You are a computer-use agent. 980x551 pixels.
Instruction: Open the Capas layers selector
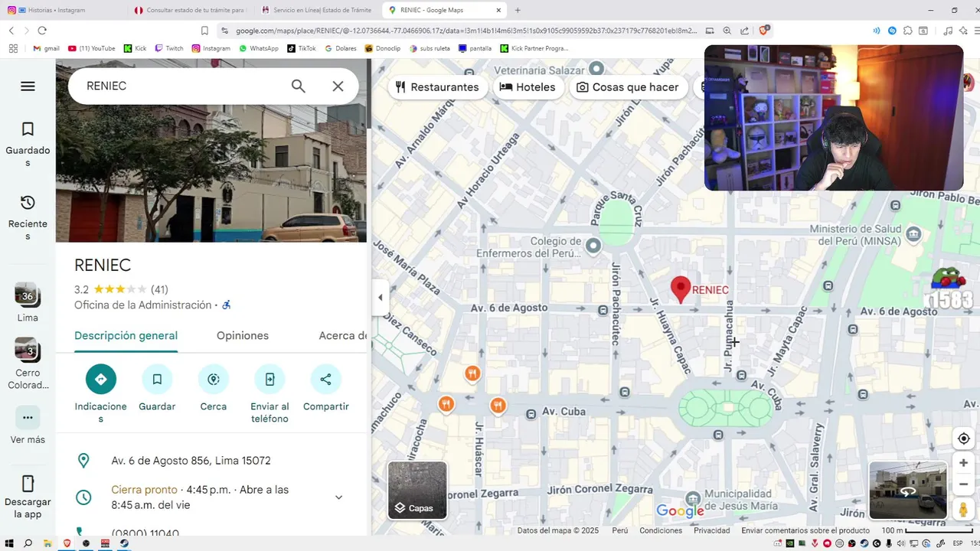(417, 491)
